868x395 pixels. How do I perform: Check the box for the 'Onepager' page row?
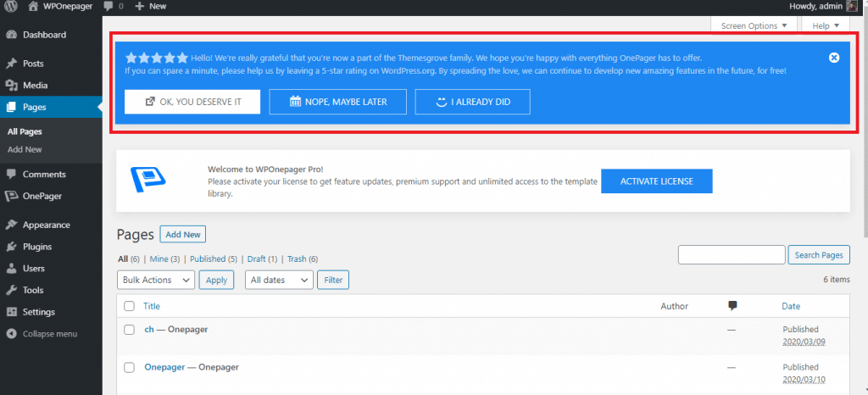pos(129,367)
